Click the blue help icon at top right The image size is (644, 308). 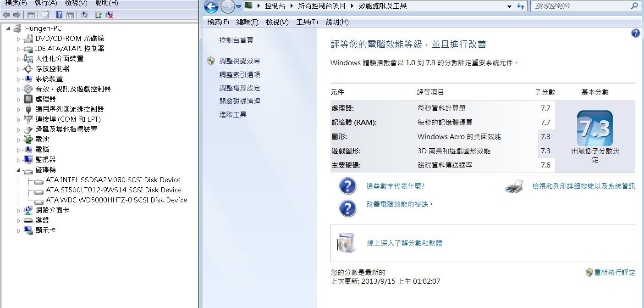[635, 33]
